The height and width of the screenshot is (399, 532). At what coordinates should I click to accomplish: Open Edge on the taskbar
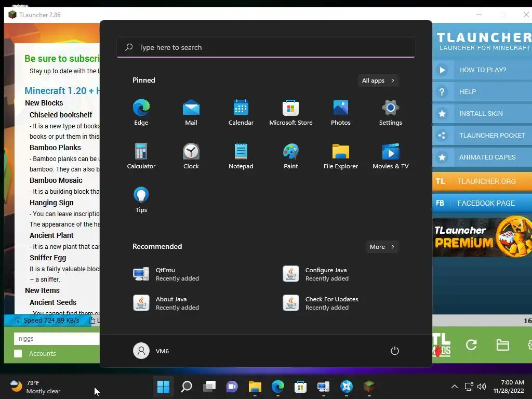(x=277, y=387)
